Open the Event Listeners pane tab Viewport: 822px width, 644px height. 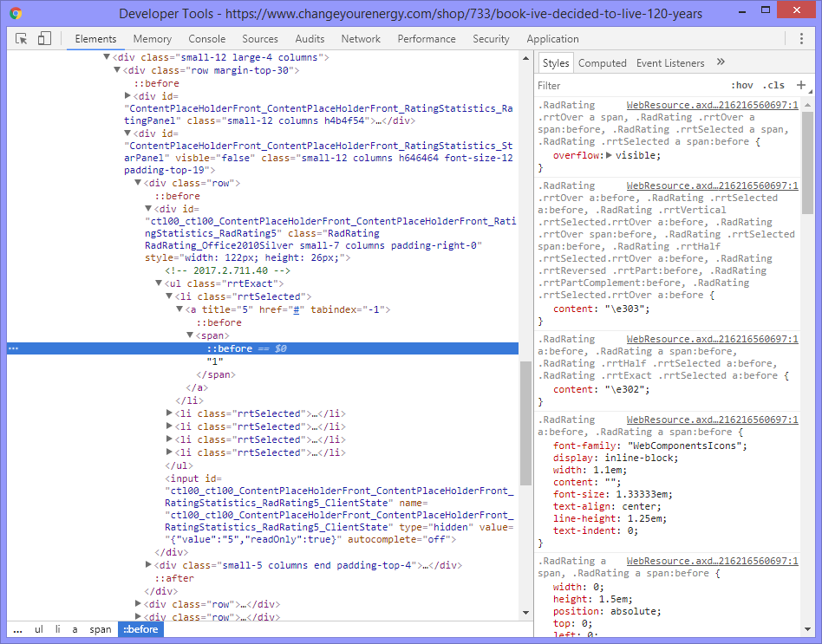[x=670, y=63]
